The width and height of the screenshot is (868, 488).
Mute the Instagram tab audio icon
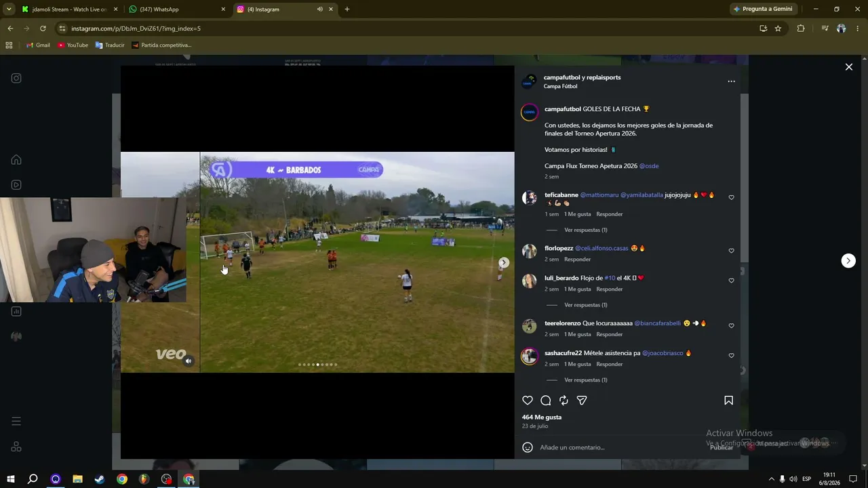tap(319, 9)
